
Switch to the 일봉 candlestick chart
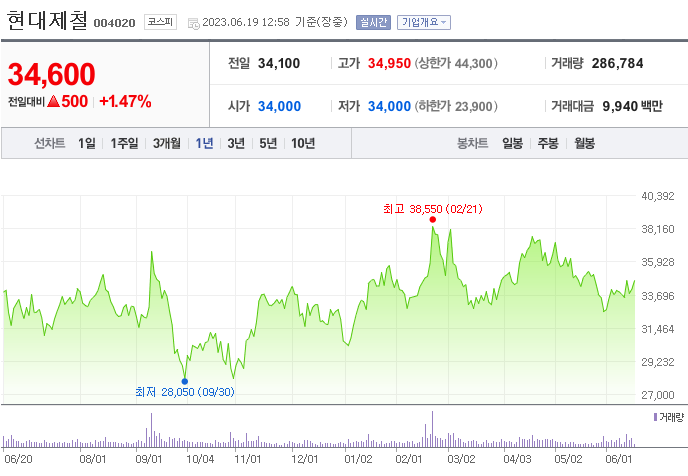512,143
